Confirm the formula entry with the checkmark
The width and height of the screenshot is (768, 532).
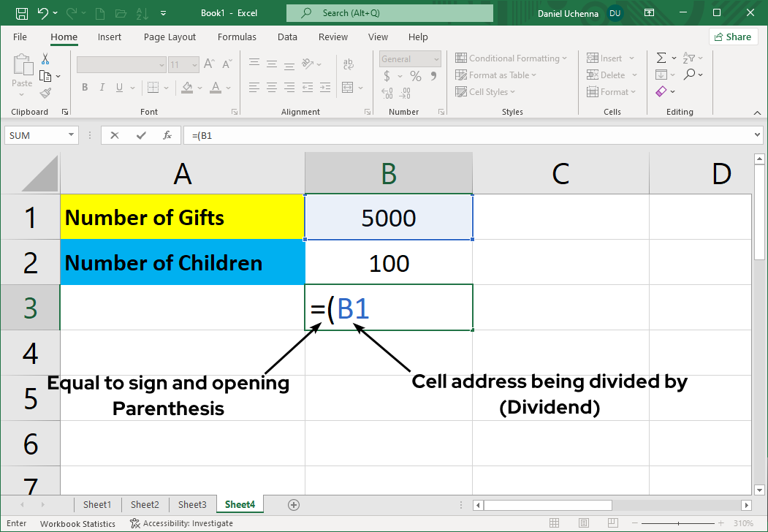click(141, 135)
